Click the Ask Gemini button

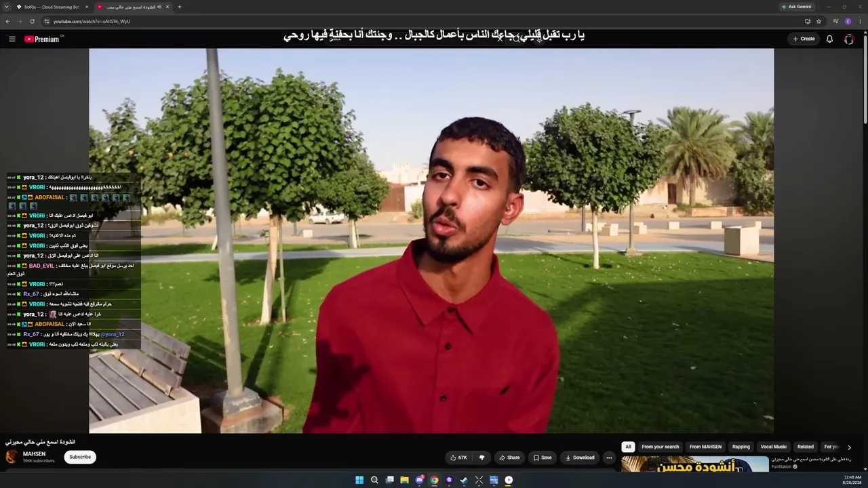pos(797,7)
